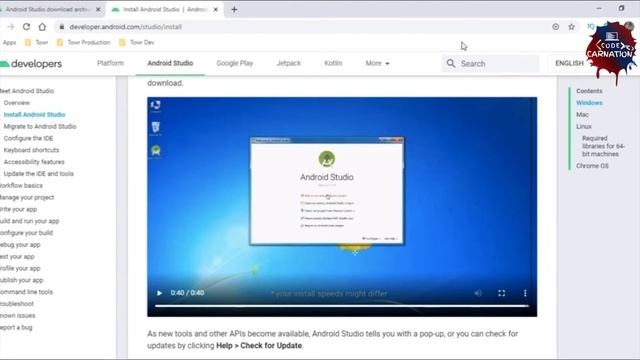This screenshot has height=360, width=640.
Task: Open Keyboard shortcuts sidebar link
Action: click(x=31, y=150)
